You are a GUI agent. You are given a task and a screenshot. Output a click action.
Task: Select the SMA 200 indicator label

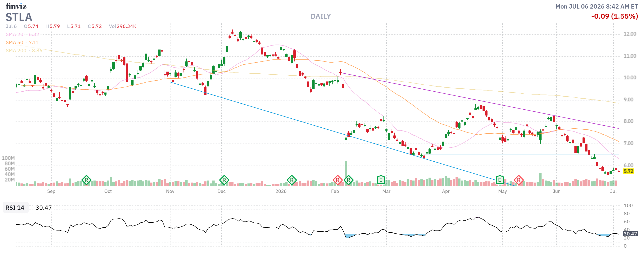point(16,50)
